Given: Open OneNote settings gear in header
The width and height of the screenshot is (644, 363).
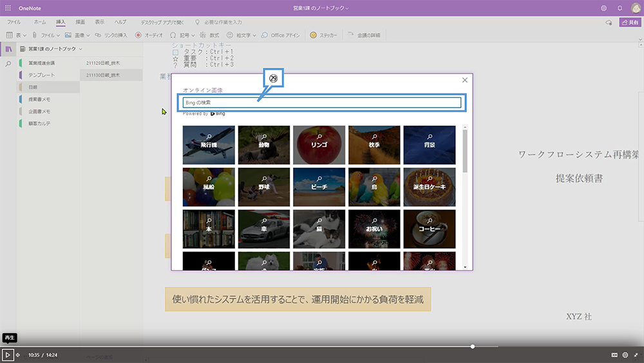Looking at the screenshot, I should point(603,8).
